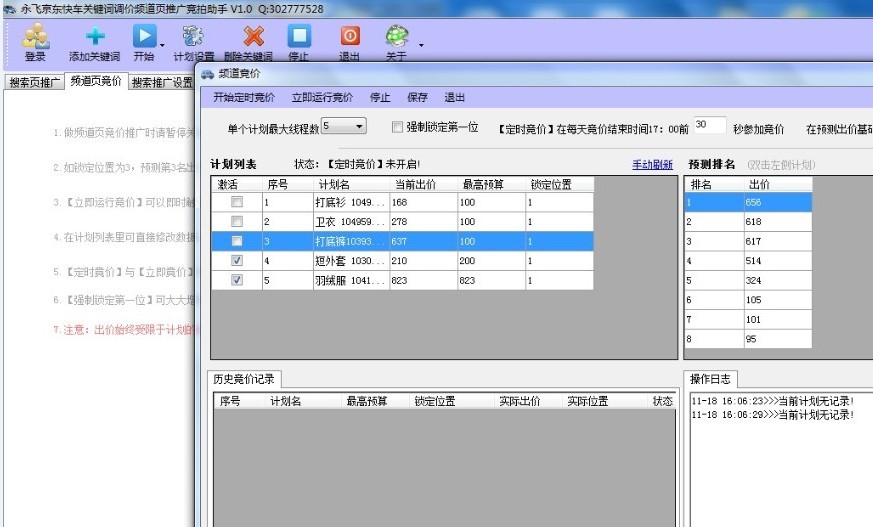Viewport: 873px width, 527px height.
Task: Uncheck the 激活 box for 羽绒服 row
Action: point(237,280)
